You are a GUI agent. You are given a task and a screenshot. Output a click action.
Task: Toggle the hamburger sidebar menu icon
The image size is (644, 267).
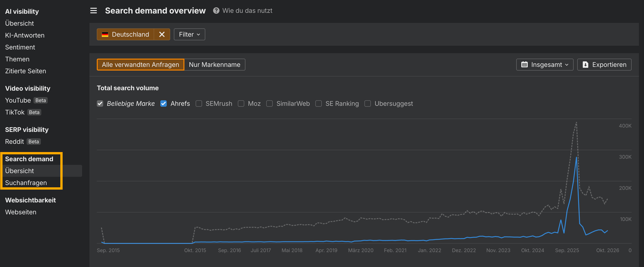tap(94, 11)
